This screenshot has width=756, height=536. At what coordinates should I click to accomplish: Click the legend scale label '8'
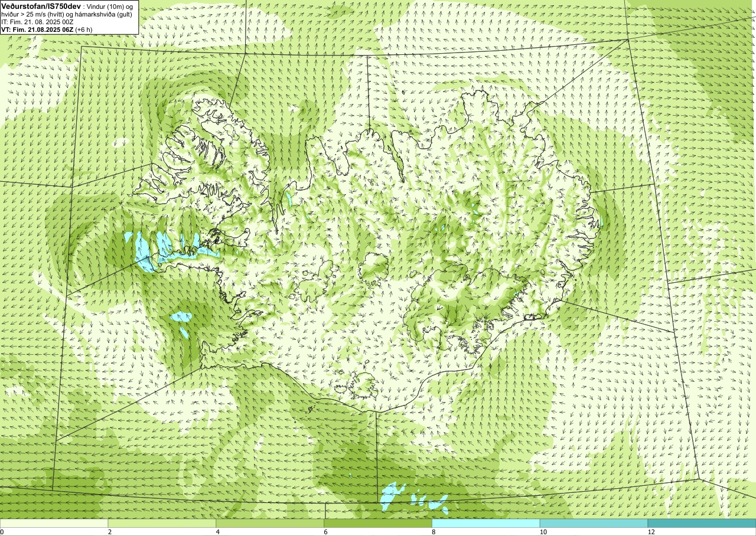coord(434,532)
